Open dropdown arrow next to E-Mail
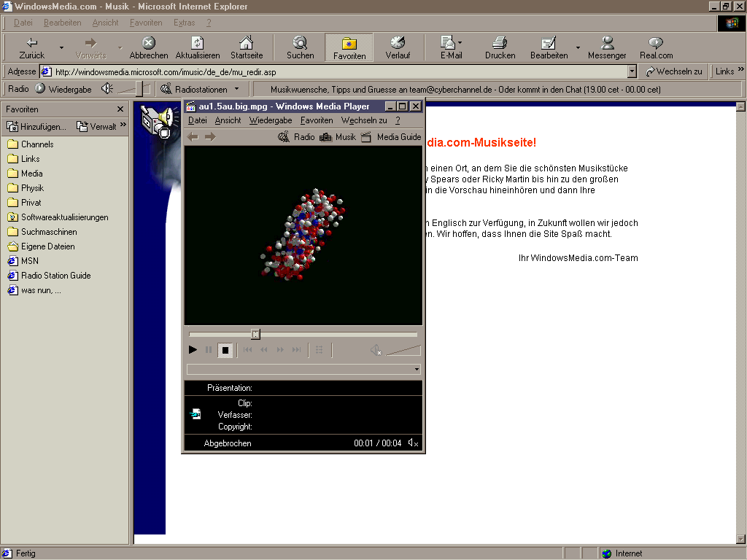This screenshot has height=560, width=747. pyautogui.click(x=460, y=43)
